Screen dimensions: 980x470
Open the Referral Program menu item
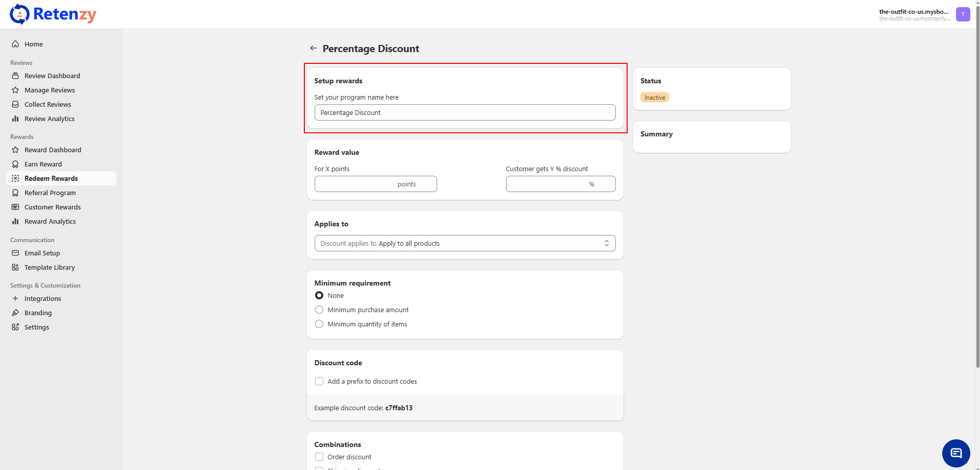pyautogui.click(x=50, y=193)
